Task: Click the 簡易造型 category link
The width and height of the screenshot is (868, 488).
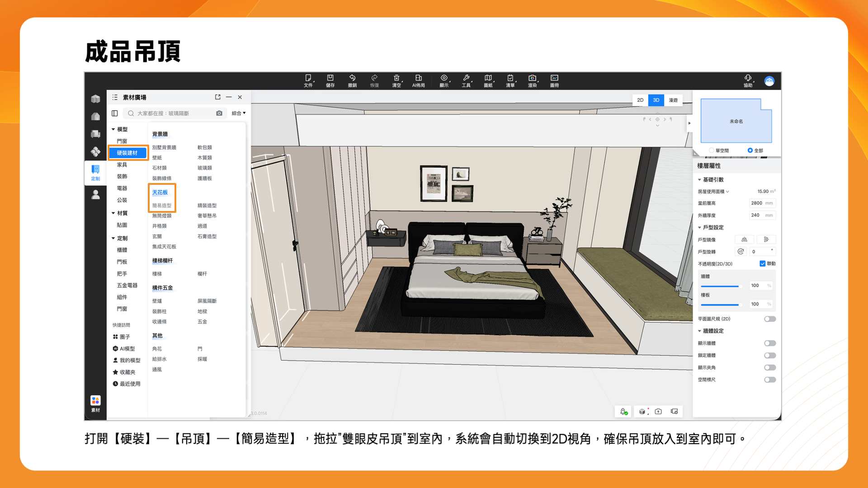Action: tap(162, 206)
